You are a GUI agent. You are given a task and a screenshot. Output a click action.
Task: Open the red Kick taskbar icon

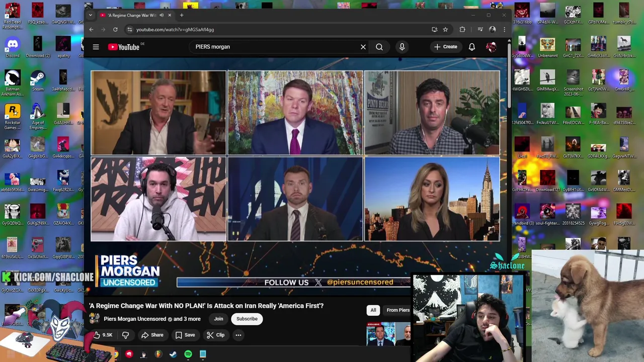(x=129, y=354)
